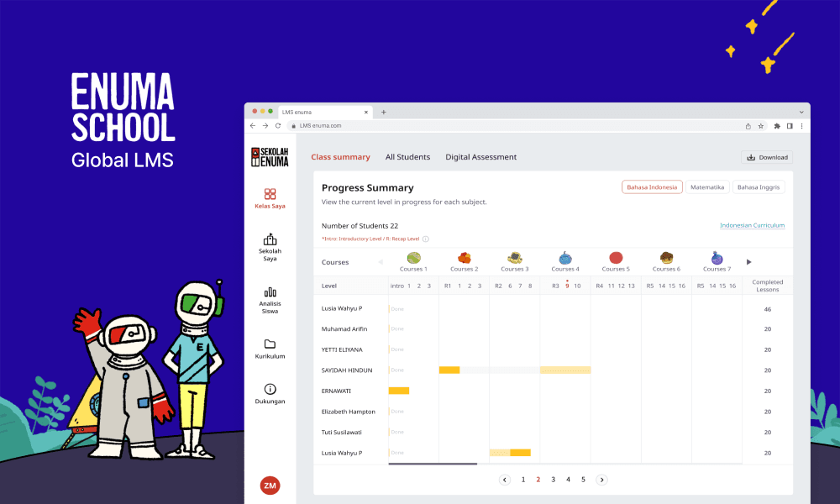Viewport: 840px width, 504px height.
Task: Click the ZM user avatar
Action: point(270,486)
